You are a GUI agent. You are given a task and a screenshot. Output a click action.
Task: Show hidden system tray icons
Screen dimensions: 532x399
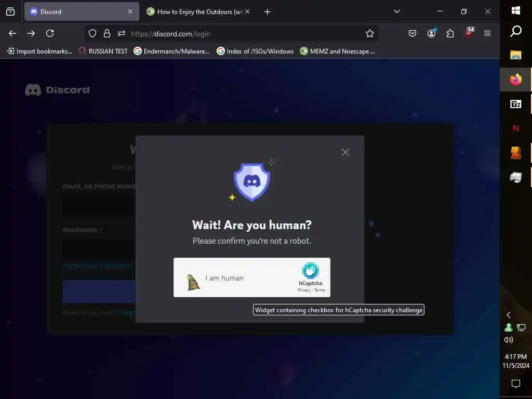point(508,315)
